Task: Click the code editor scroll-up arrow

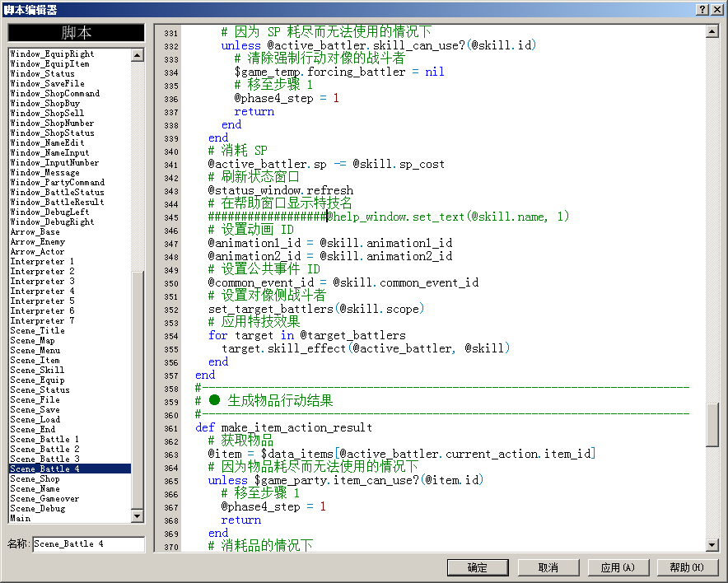Action: pos(712,31)
